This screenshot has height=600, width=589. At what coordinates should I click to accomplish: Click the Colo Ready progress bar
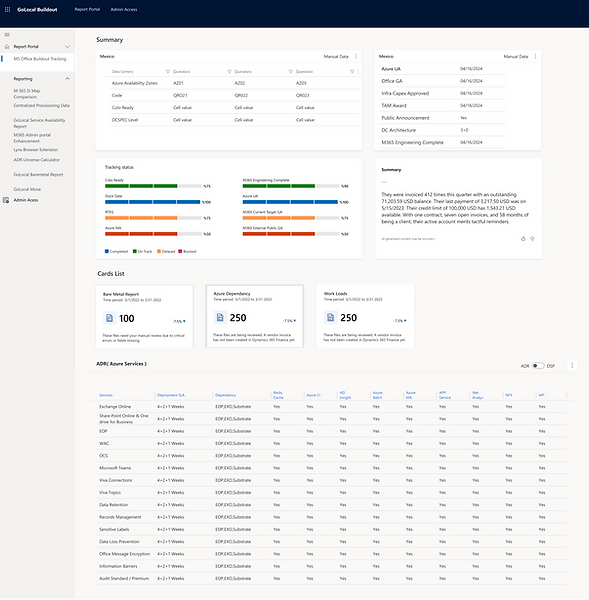point(153,186)
